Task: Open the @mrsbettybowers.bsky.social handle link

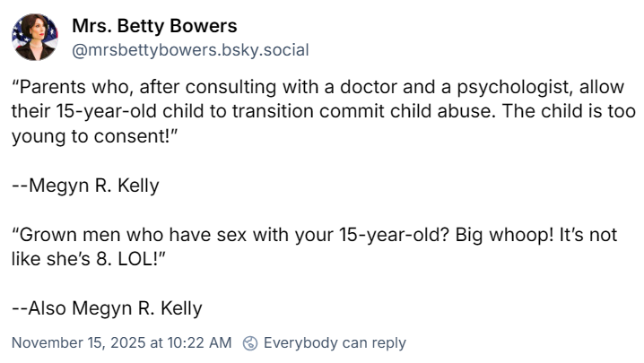Action: [190, 50]
